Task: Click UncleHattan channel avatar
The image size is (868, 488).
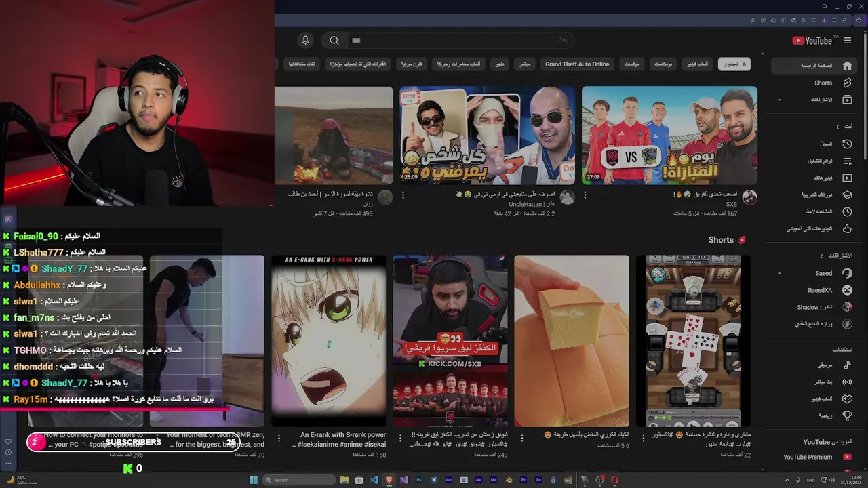Action: [x=567, y=197]
